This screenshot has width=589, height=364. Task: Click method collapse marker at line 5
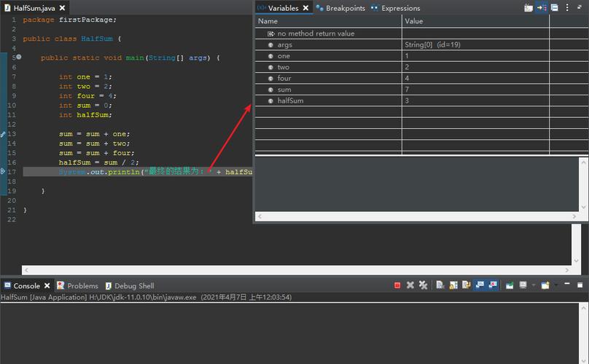click(x=19, y=57)
